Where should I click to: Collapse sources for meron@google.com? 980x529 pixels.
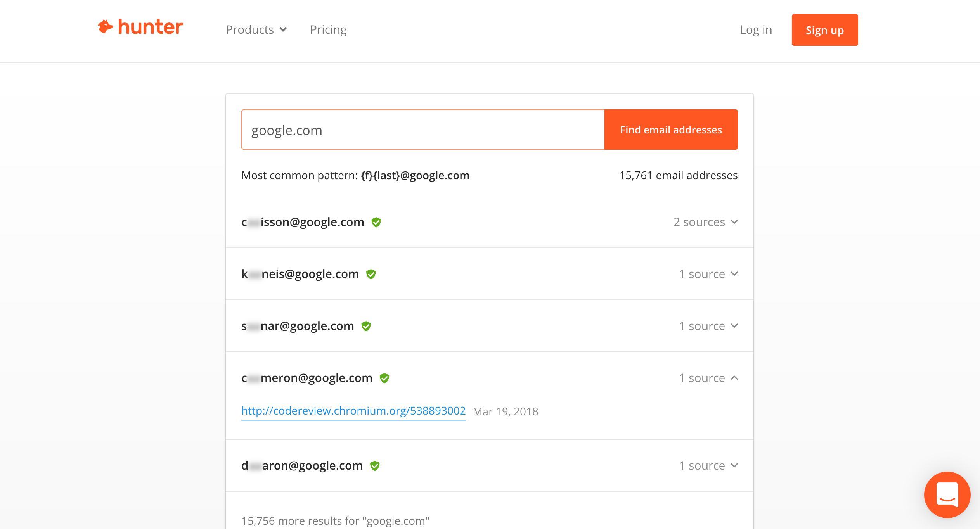pyautogui.click(x=708, y=378)
